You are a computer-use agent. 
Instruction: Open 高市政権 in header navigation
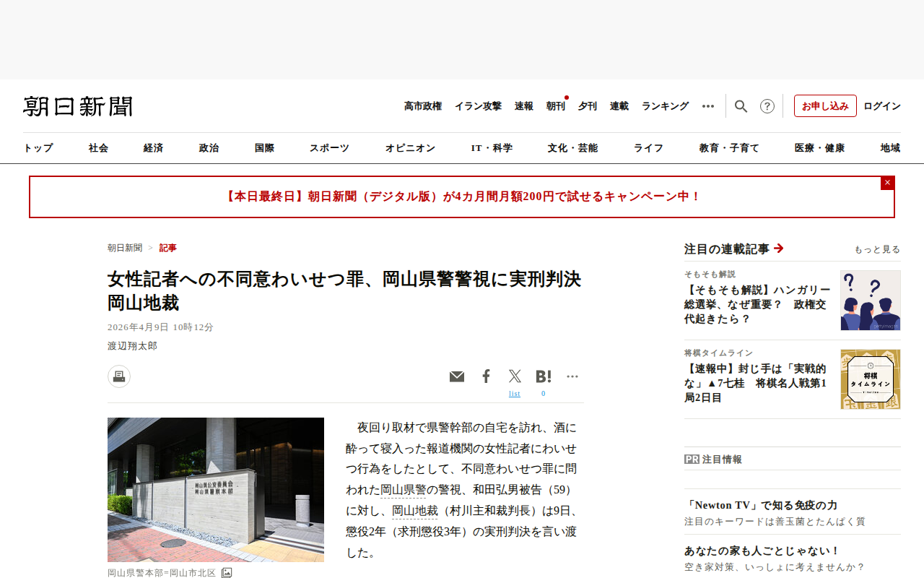[423, 106]
